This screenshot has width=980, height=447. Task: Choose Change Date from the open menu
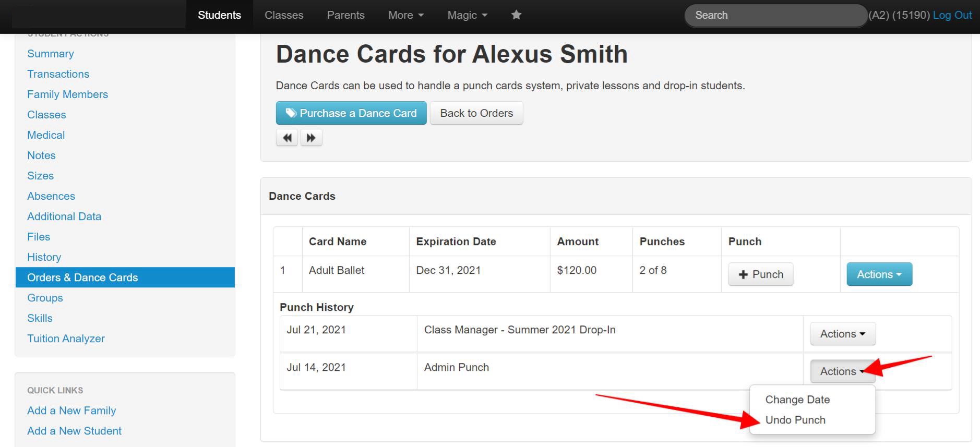click(797, 400)
